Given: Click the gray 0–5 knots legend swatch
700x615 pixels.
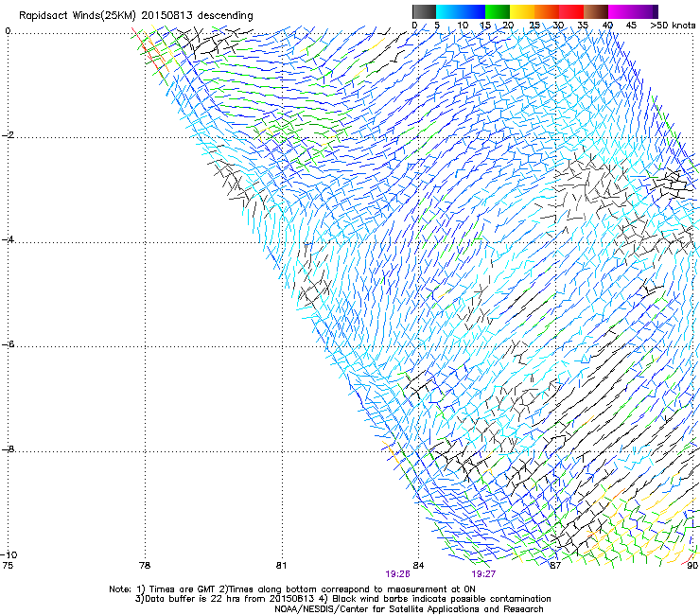Looking at the screenshot, I should coord(424,11).
